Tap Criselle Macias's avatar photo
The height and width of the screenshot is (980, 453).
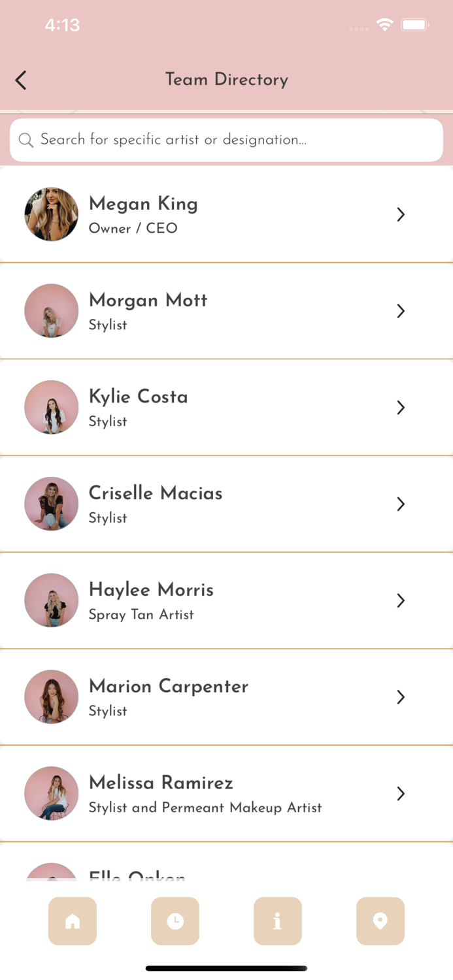(51, 504)
